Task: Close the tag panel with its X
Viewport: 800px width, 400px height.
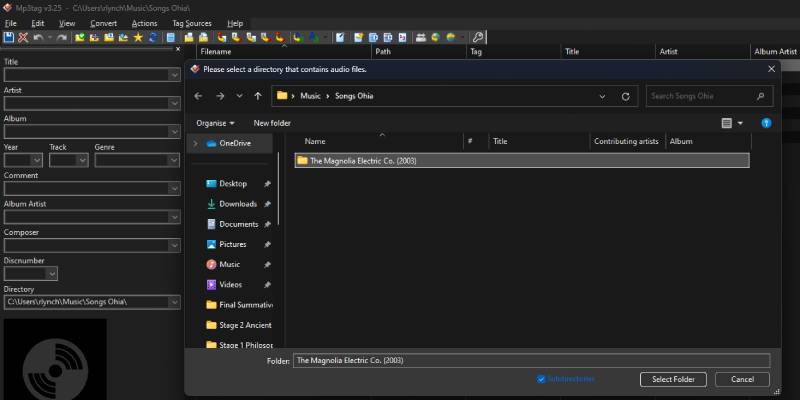Action: coord(178,49)
